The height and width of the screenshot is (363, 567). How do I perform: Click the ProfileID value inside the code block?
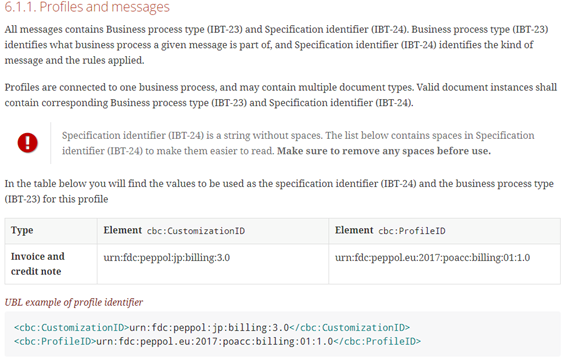tap(215, 341)
